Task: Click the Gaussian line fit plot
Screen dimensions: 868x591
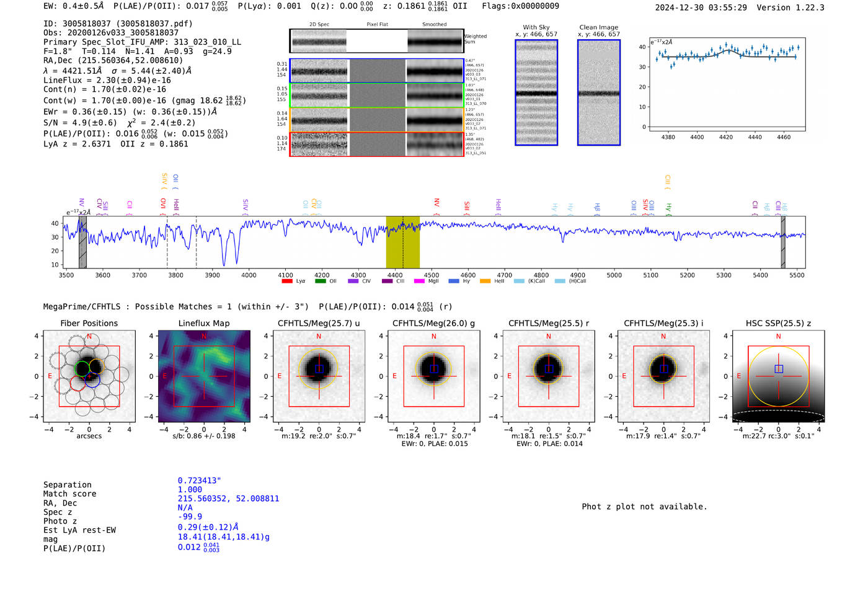Action: pyautogui.click(x=727, y=84)
